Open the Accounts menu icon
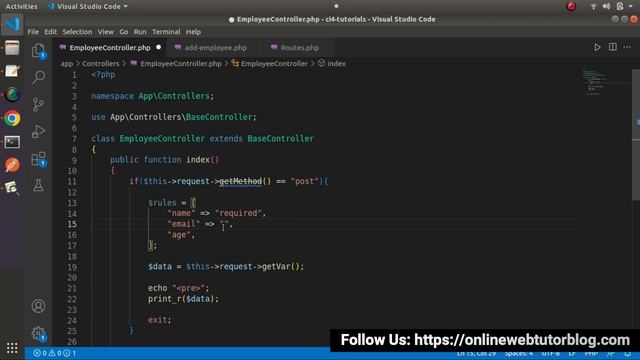 pyautogui.click(x=38, y=306)
